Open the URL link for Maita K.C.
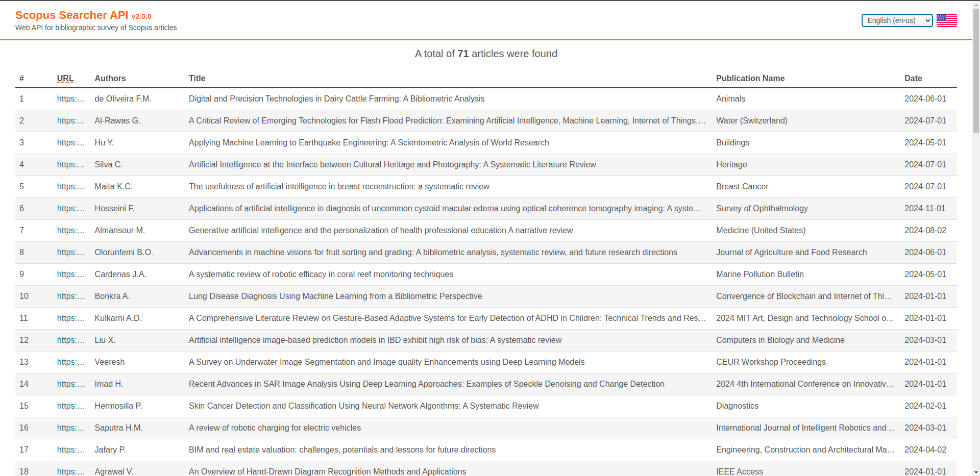The image size is (980, 476). tap(71, 186)
